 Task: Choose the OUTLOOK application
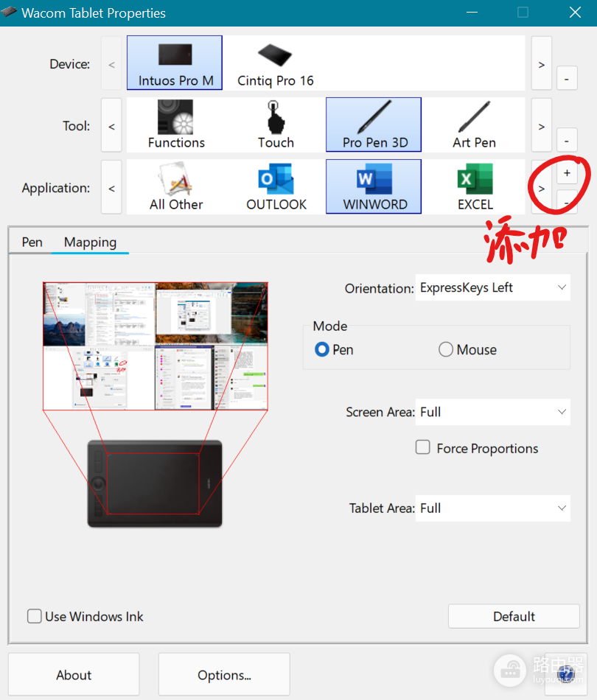pos(276,186)
